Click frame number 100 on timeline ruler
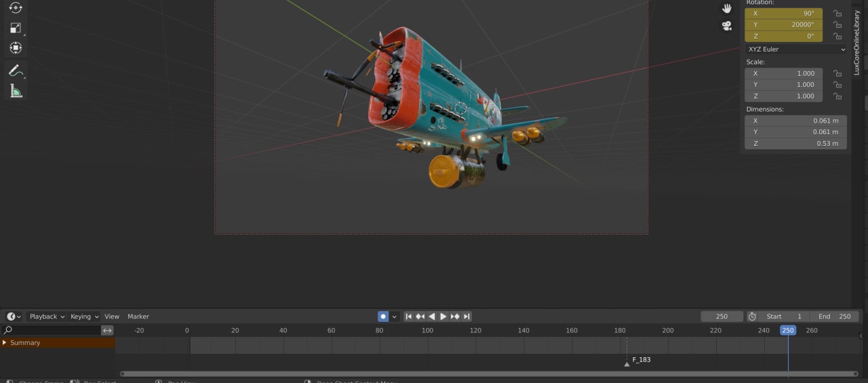 pyautogui.click(x=427, y=330)
